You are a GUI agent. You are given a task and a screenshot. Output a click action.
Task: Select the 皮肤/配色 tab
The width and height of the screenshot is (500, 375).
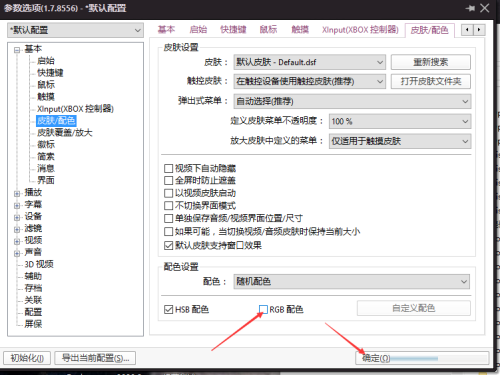(429, 30)
